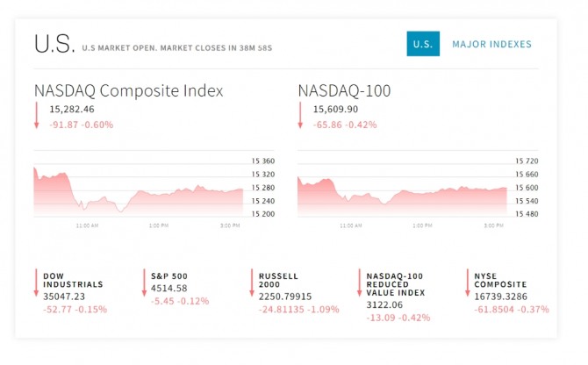Switch to the Major Indexes tab

[x=491, y=44]
